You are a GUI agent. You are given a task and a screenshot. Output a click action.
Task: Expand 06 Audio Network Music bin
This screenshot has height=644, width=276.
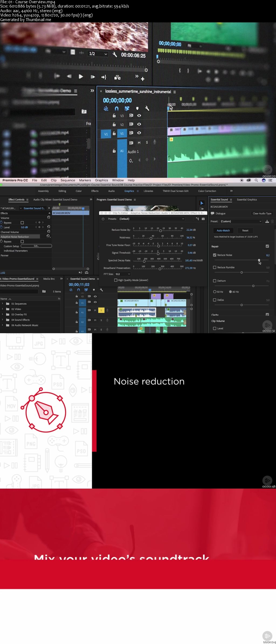tap(2, 325)
